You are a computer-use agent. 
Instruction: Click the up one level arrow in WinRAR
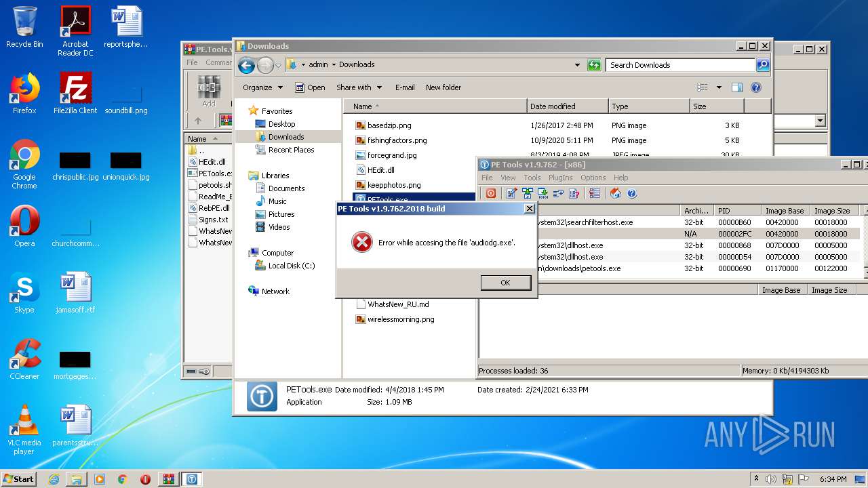point(198,121)
